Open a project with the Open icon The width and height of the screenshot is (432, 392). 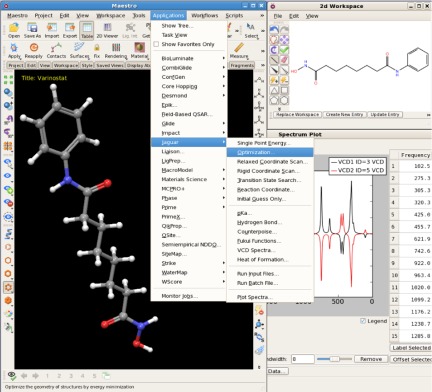pyautogui.click(x=14, y=30)
